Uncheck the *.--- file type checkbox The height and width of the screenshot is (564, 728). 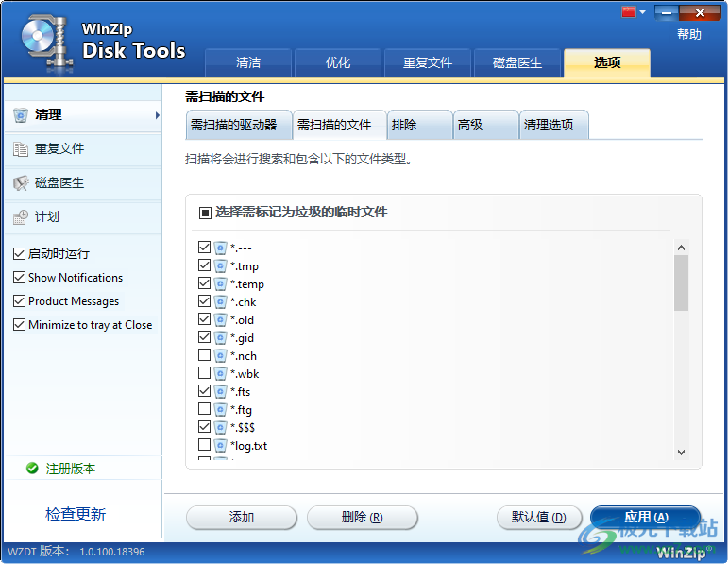(x=204, y=247)
